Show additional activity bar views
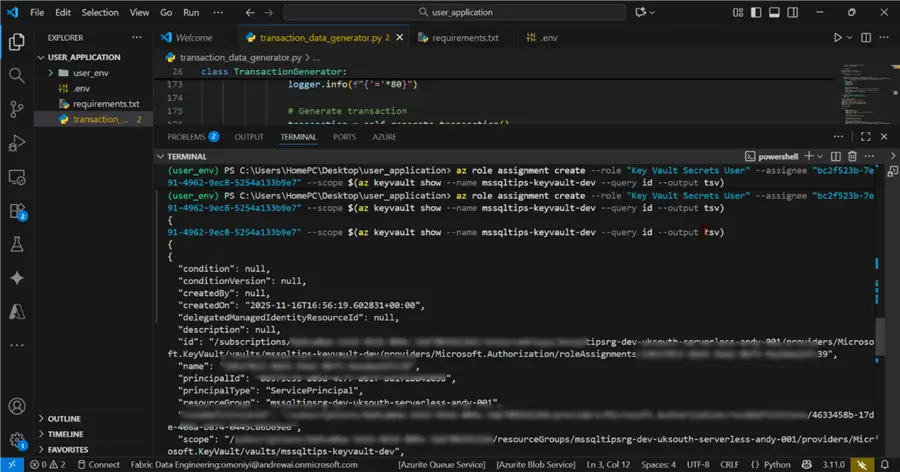Image resolution: width=900 pixels, height=472 pixels. click(x=17, y=345)
